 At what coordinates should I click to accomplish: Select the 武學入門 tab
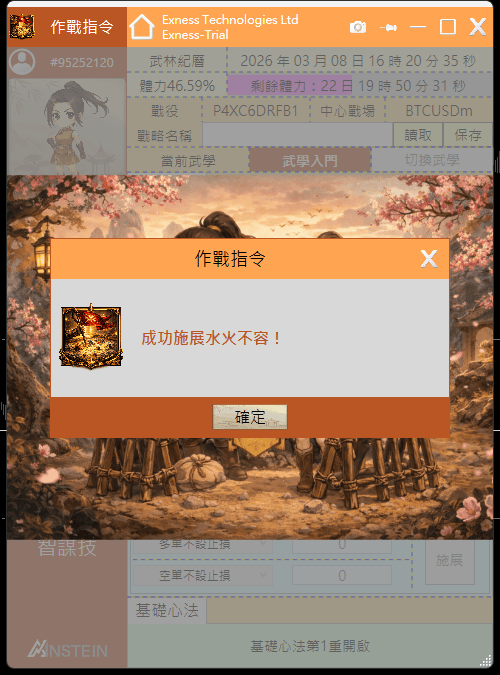pyautogui.click(x=310, y=161)
